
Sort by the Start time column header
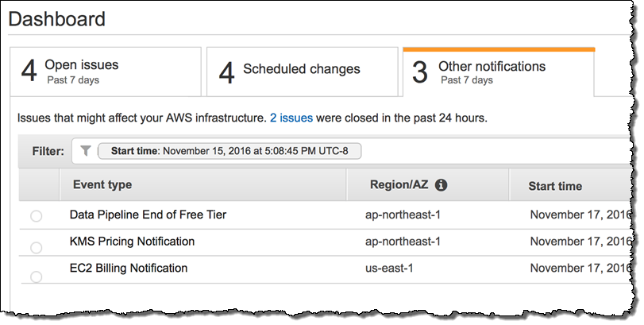(555, 186)
